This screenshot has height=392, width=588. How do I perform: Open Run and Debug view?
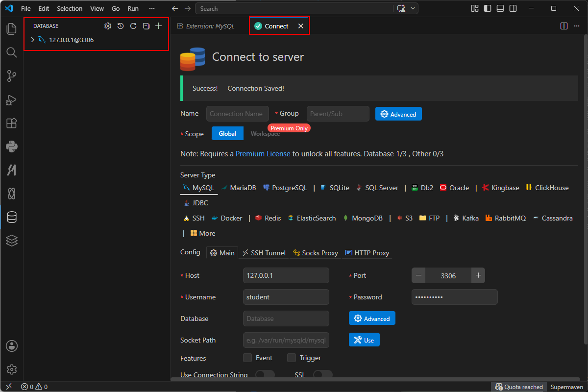click(12, 99)
